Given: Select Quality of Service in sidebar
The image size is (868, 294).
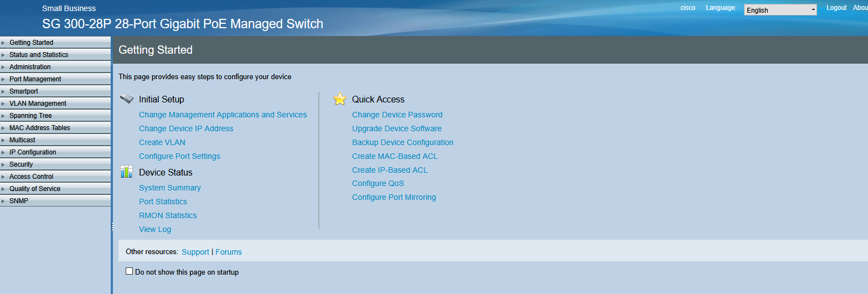Looking at the screenshot, I should [x=35, y=189].
